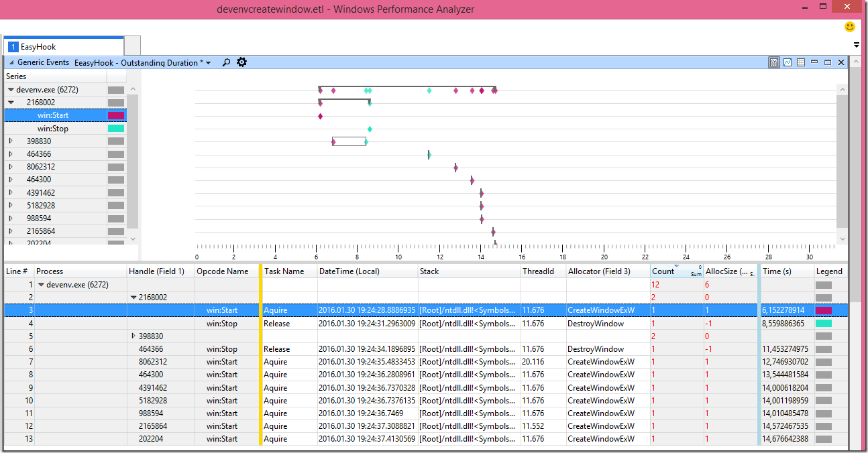Select table row with handle 202204

click(x=425, y=439)
